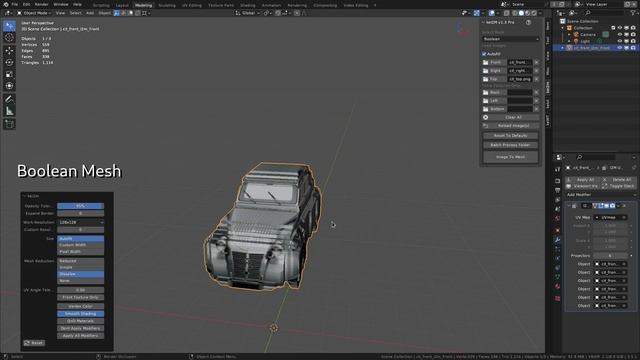The width and height of the screenshot is (640, 360).
Task: Select the Measure tool
Action: click(9, 111)
